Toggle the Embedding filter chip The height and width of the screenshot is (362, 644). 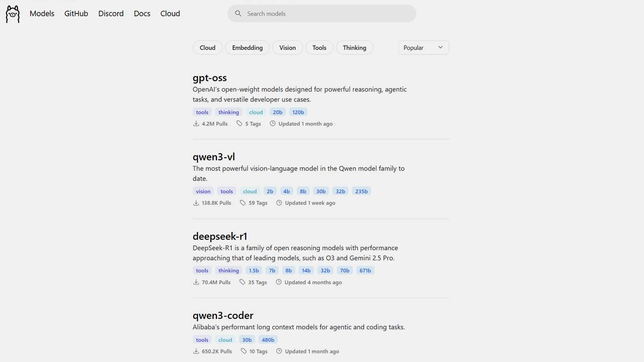coord(247,48)
